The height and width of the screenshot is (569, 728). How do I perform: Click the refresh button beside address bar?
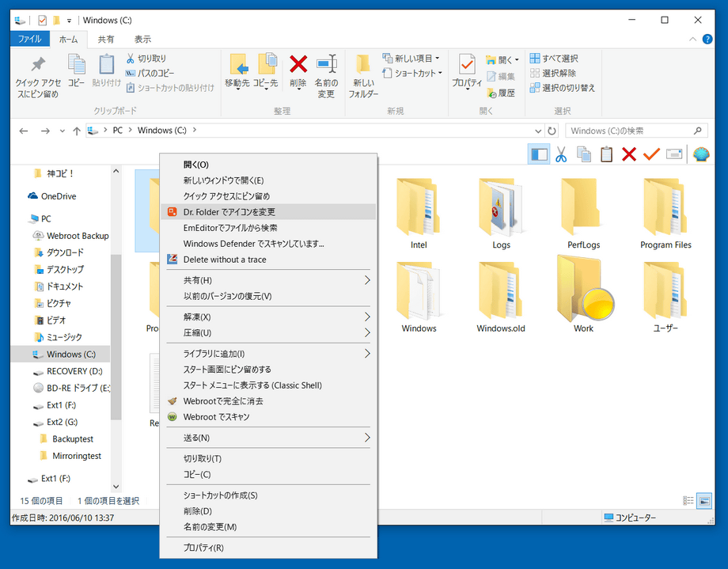pyautogui.click(x=552, y=131)
